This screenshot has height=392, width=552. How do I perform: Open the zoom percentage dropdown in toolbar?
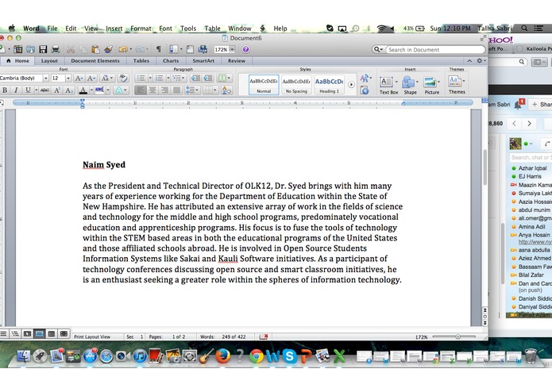[232, 49]
